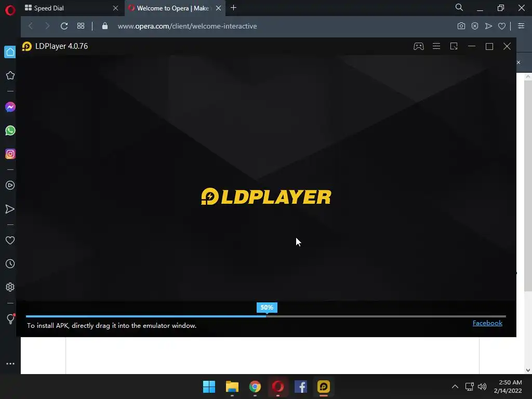Screen dimensions: 532x399
Task: Open the Opera sidebar home button
Action: click(x=10, y=52)
